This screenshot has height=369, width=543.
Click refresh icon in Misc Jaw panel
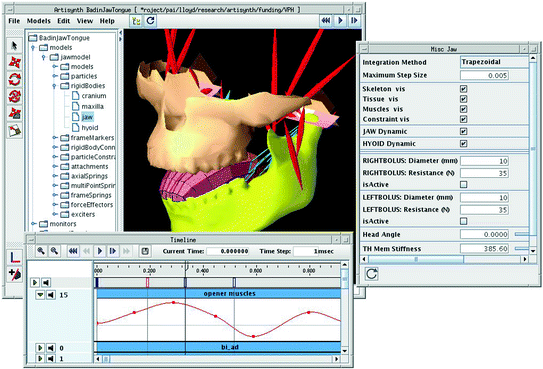(x=372, y=274)
